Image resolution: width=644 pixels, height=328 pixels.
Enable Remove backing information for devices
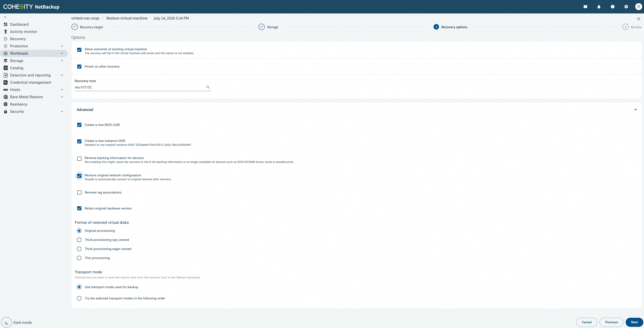tap(79, 159)
